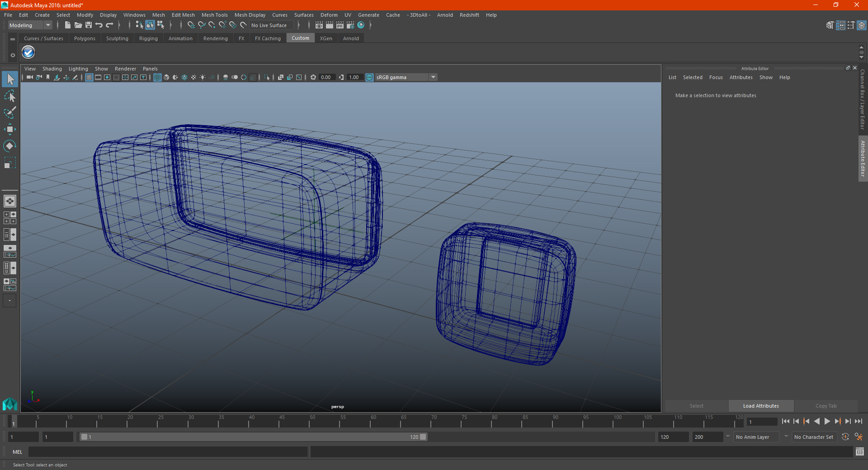Open the Channel Box / Layer Editor side tab
This screenshot has height=470, width=868.
863,99
